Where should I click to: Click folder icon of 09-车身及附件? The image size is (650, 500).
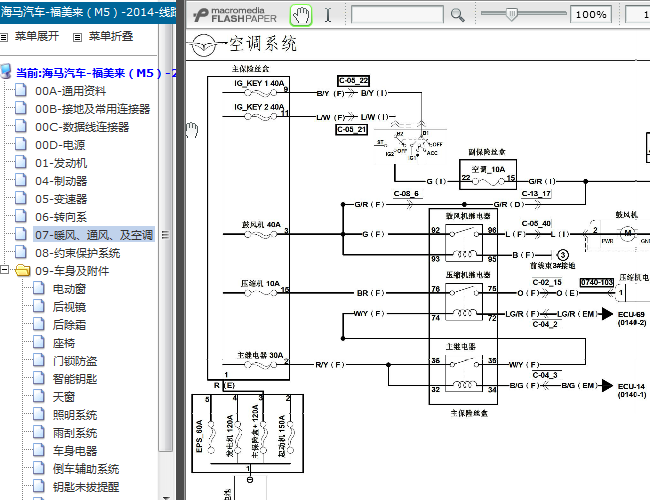(x=23, y=270)
